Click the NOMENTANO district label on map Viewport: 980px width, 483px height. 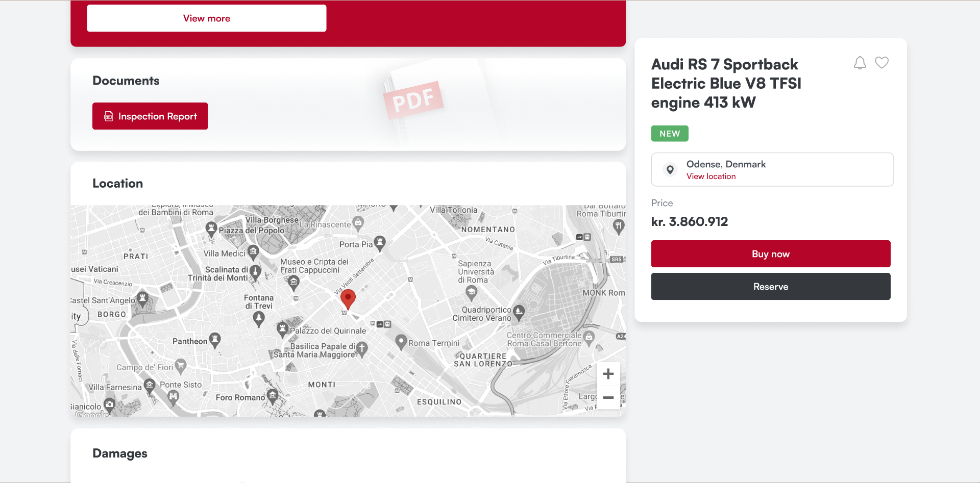click(488, 230)
